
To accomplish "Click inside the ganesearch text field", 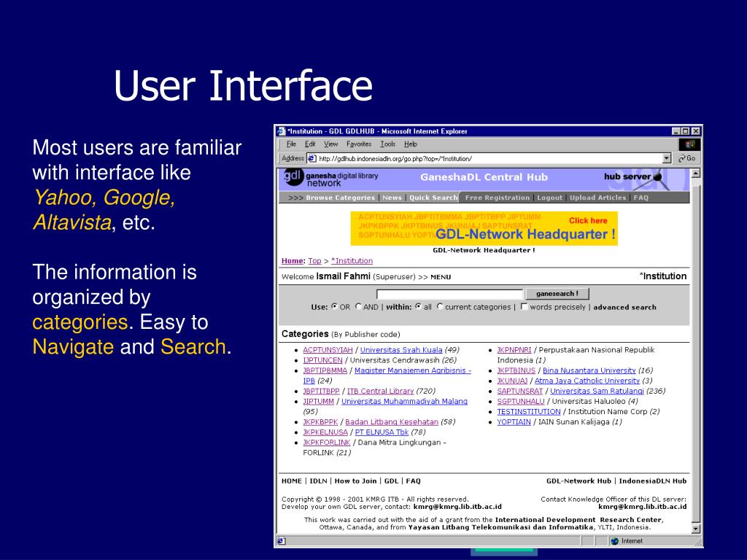I will pos(449,295).
